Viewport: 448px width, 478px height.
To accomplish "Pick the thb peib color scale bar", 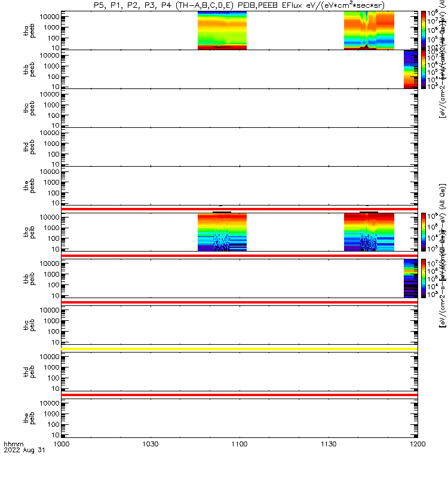I will click(424, 278).
